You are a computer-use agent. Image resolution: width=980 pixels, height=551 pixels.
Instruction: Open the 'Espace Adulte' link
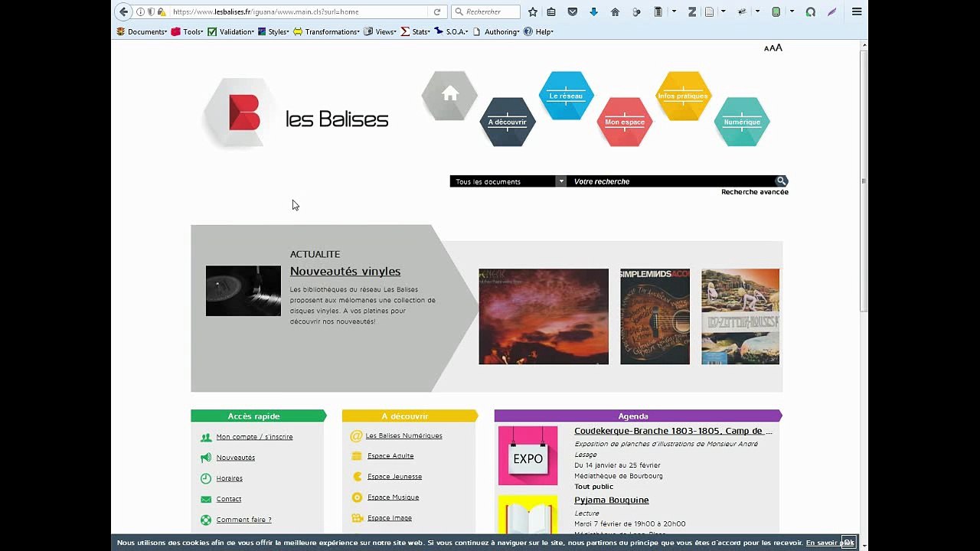(390, 456)
